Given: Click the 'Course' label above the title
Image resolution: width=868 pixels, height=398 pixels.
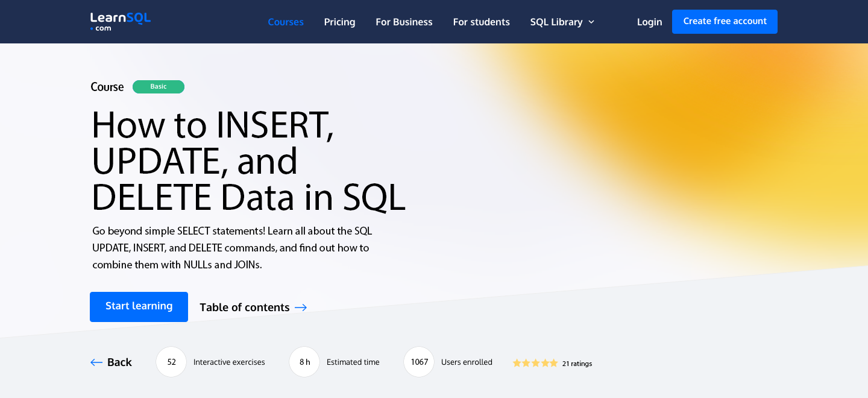Looking at the screenshot, I should (107, 87).
